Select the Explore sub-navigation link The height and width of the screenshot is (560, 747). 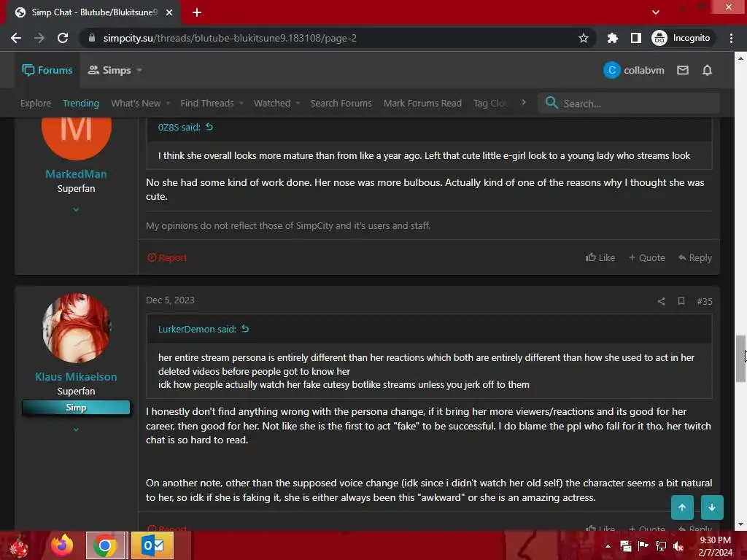[x=35, y=103]
